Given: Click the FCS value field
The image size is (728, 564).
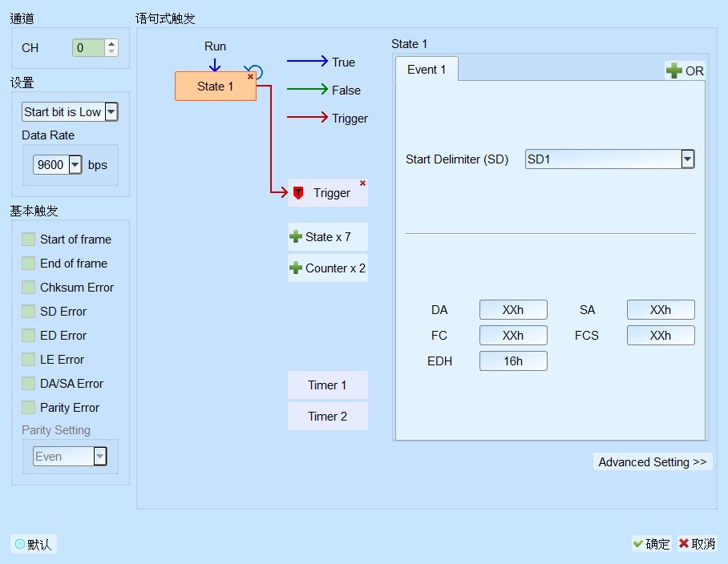Looking at the screenshot, I should point(661,336).
